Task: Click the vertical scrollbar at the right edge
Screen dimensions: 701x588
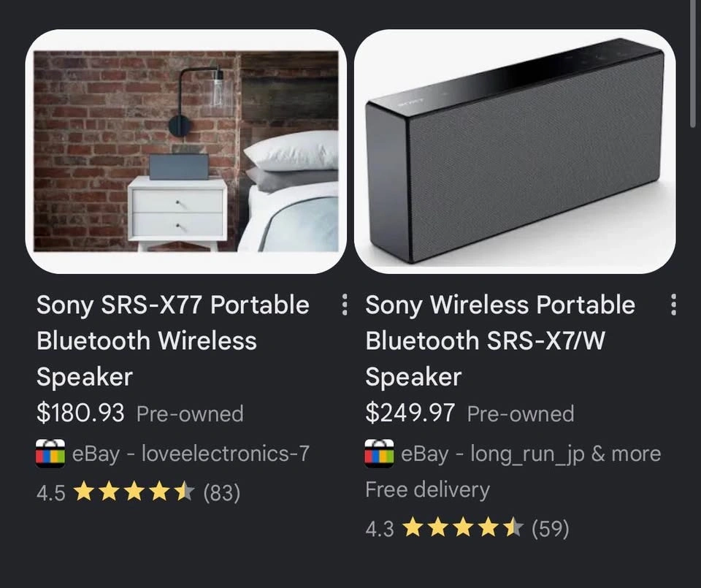Action: 693,63
